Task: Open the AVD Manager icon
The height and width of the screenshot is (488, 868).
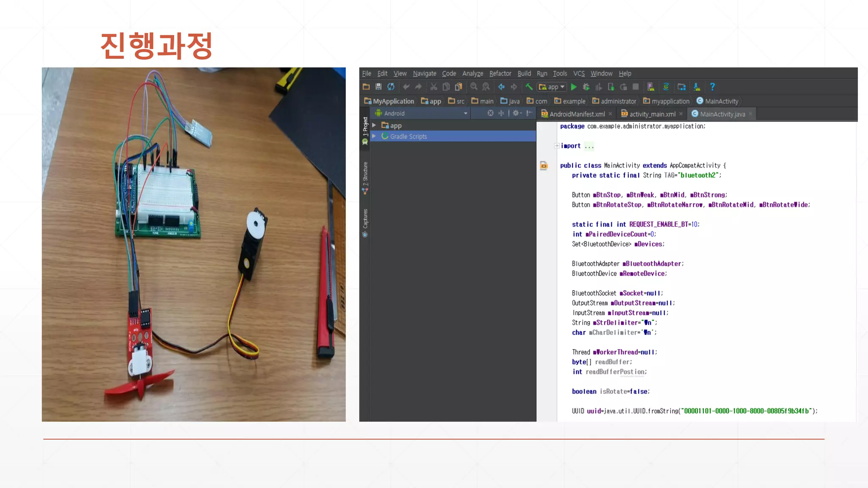Action: [651, 87]
